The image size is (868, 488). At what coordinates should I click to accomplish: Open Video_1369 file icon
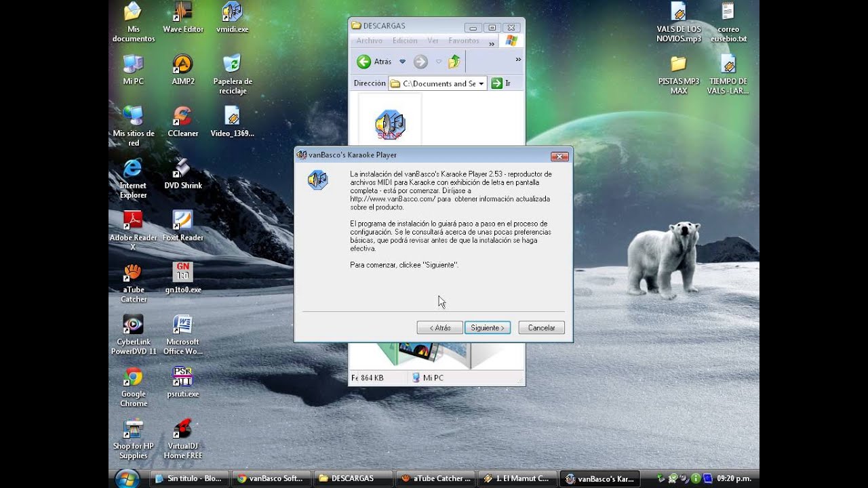[233, 122]
